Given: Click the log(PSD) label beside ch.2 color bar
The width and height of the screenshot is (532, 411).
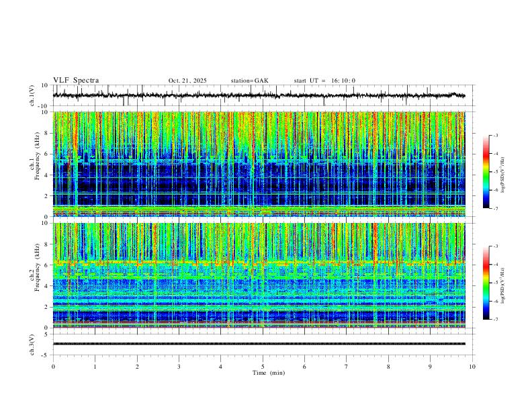Looking at the screenshot, I should click(503, 286).
